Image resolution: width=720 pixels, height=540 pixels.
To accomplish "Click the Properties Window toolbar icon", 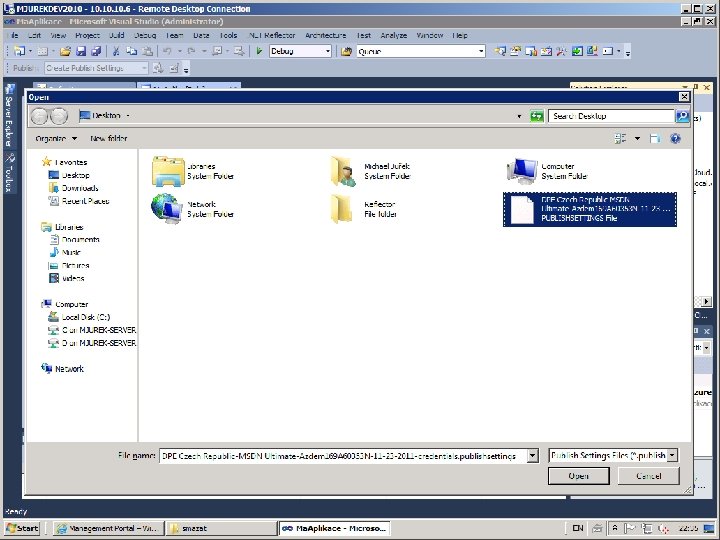I will click(516, 51).
